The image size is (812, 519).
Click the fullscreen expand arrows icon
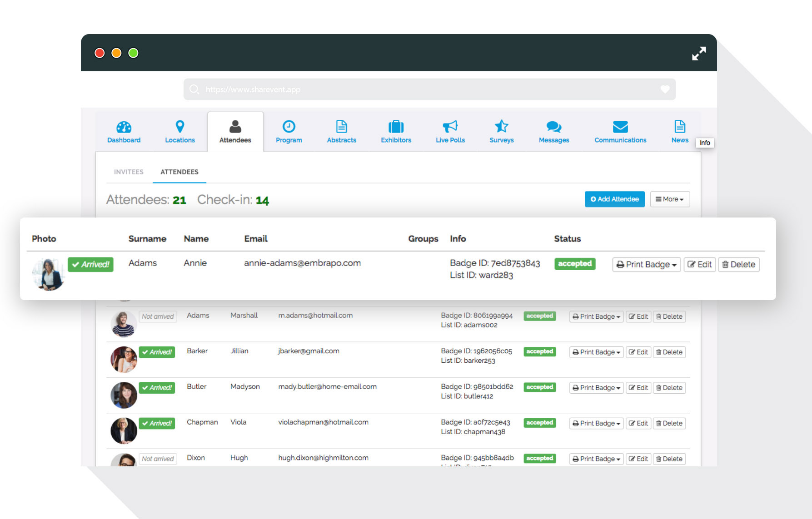[x=699, y=54]
